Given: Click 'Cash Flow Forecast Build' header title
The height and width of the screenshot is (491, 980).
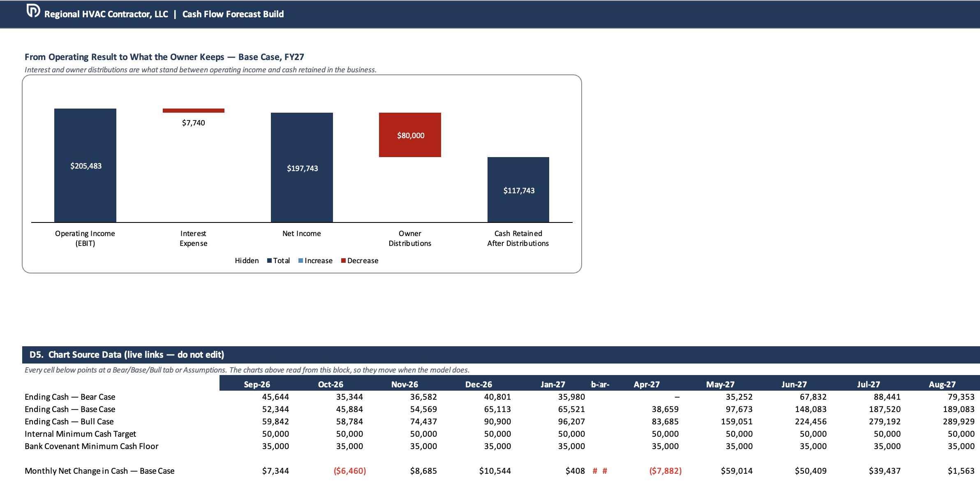Looking at the screenshot, I should point(233,14).
